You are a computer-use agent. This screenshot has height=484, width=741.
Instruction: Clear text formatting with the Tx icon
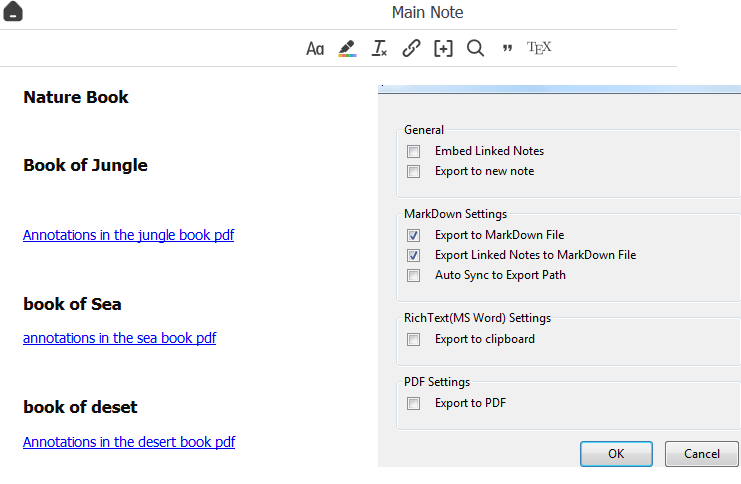click(379, 48)
